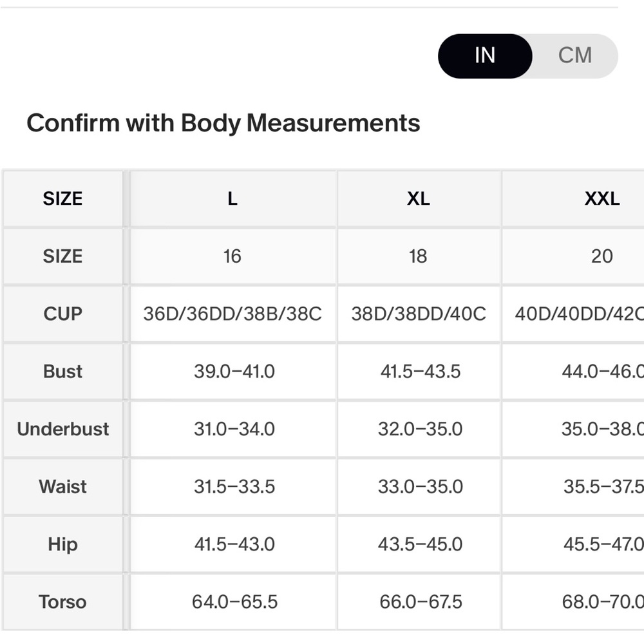644x644 pixels.
Task: Select the XL size column header
Action: 419,198
